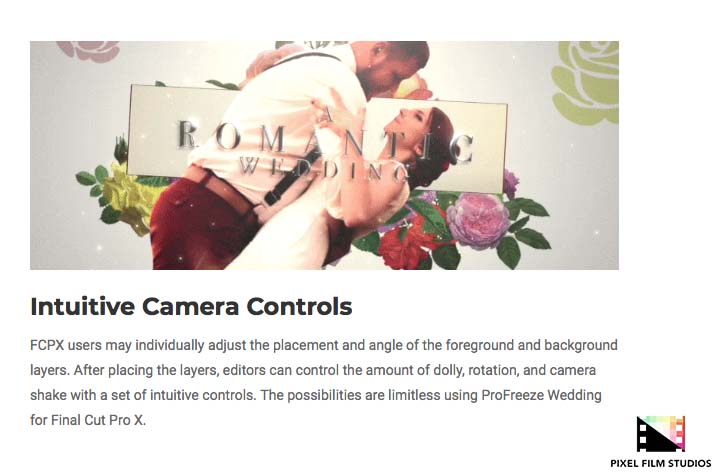Click the groom's head in the banner

tap(398, 64)
